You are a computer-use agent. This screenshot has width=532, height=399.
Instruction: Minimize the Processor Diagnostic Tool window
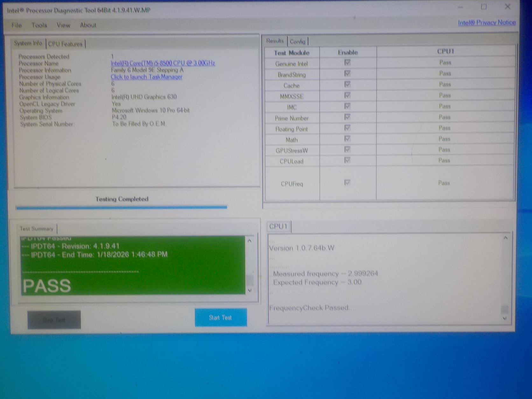click(x=460, y=7)
